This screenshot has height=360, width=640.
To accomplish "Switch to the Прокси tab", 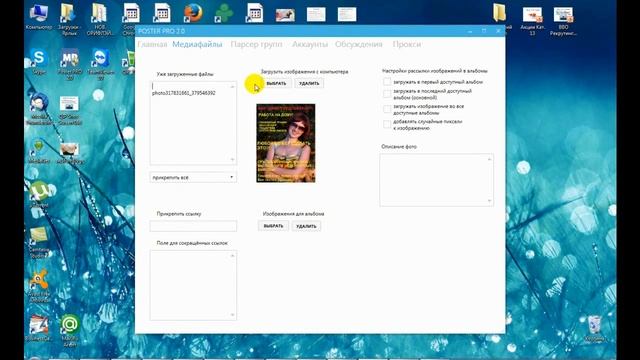I will point(407,44).
